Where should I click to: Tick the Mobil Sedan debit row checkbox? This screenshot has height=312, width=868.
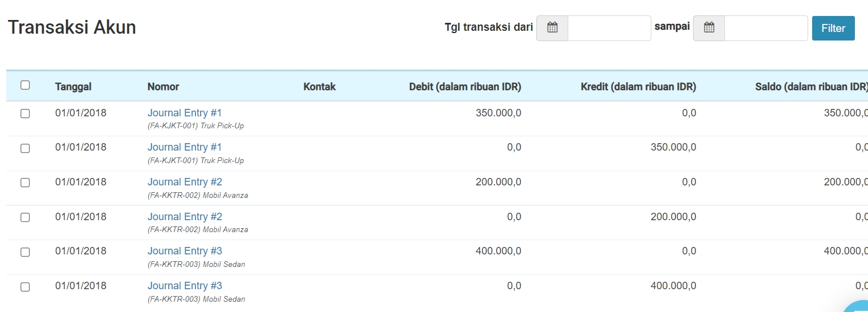point(25,252)
